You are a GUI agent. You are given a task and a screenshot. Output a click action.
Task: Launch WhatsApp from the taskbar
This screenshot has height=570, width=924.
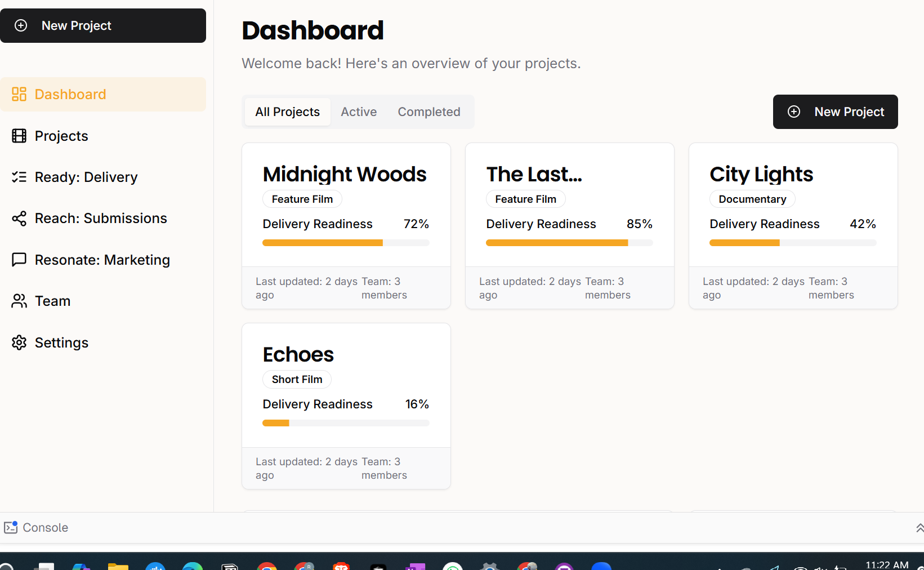point(453,566)
